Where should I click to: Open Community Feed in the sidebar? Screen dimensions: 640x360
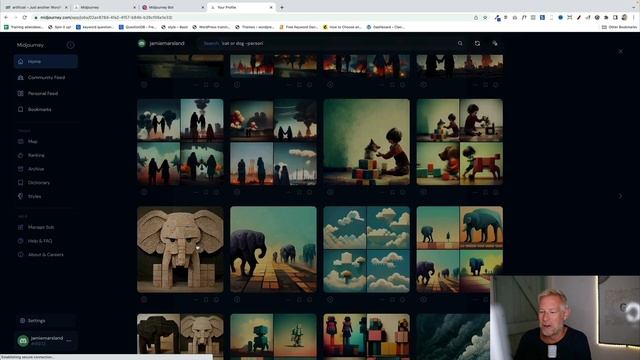(46, 78)
